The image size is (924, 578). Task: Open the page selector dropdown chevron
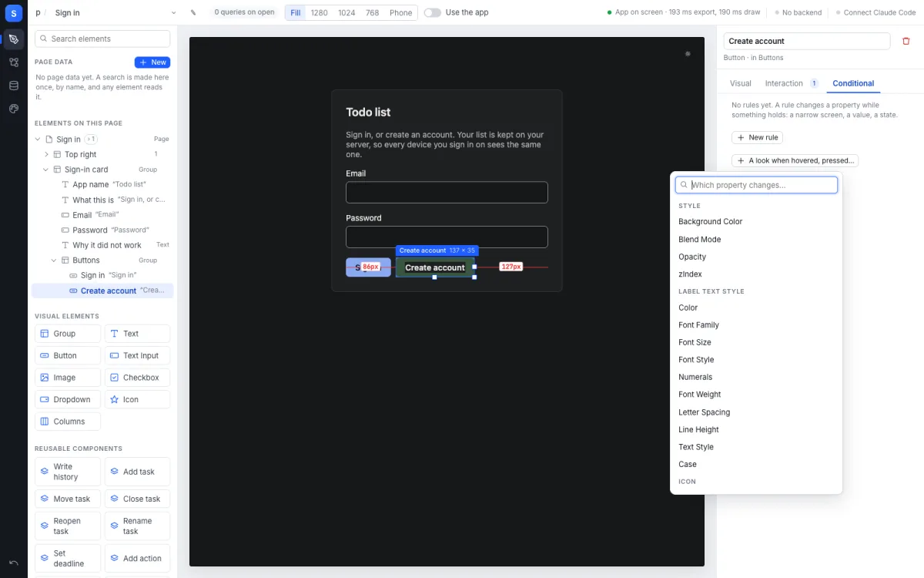pos(173,12)
